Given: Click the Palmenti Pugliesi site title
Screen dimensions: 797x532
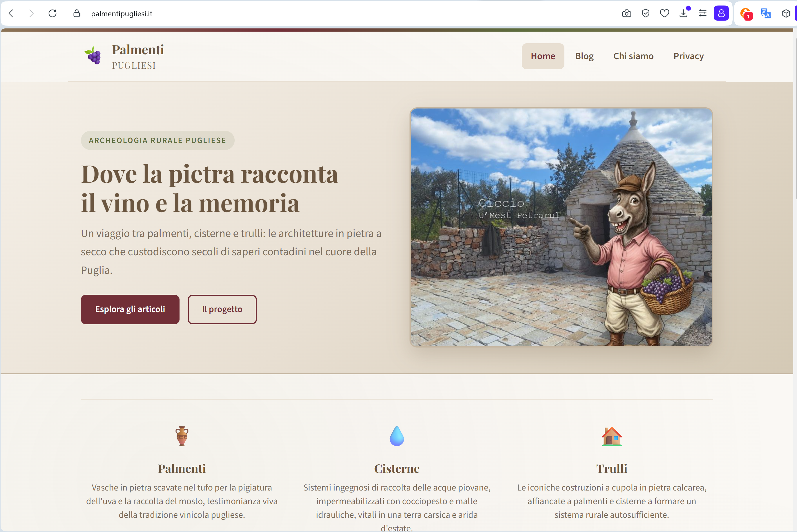Looking at the screenshot, I should (x=138, y=56).
